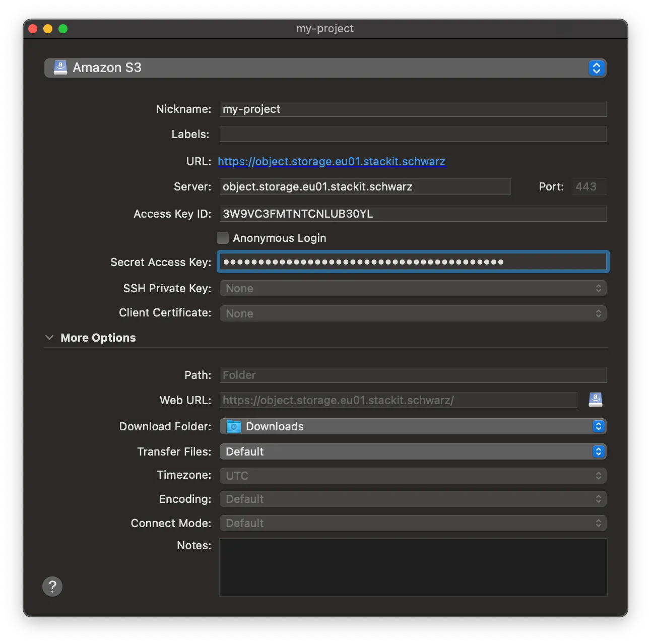
Task: Collapse the More Options section
Action: (x=49, y=338)
